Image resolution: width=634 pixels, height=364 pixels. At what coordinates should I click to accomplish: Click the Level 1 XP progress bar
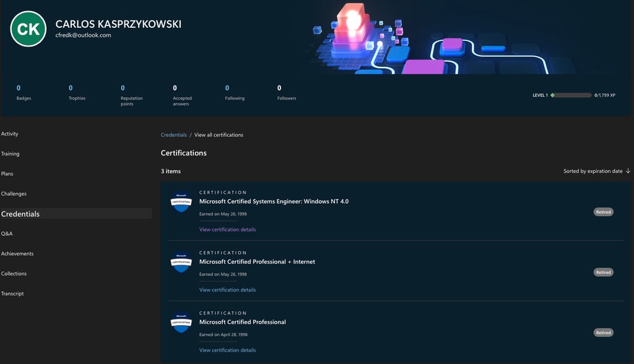pyautogui.click(x=571, y=95)
